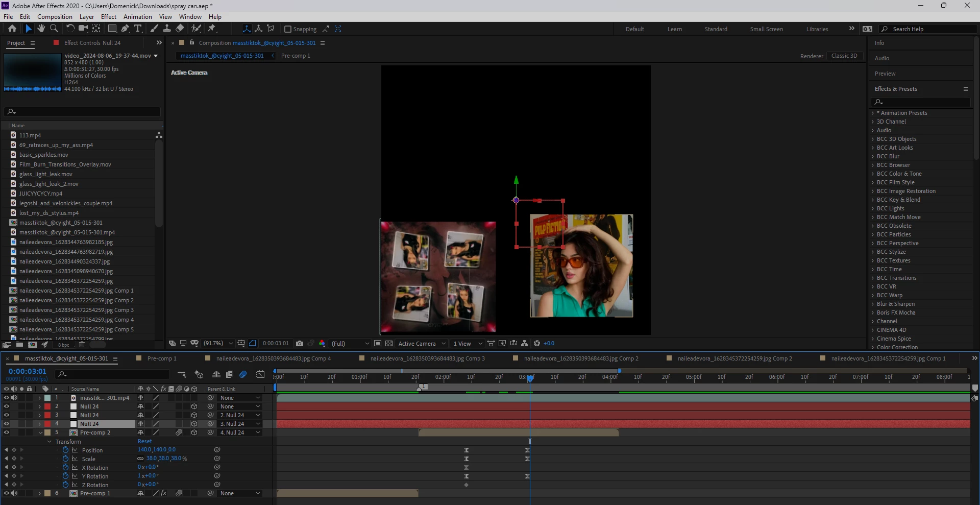
Task: Select the Clone Stamp tool
Action: 167,29
